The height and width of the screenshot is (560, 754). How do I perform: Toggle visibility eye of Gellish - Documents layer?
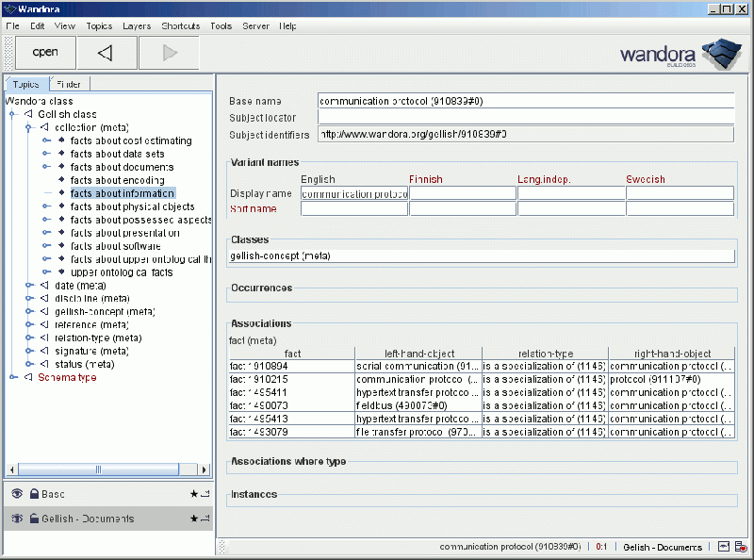[x=17, y=519]
